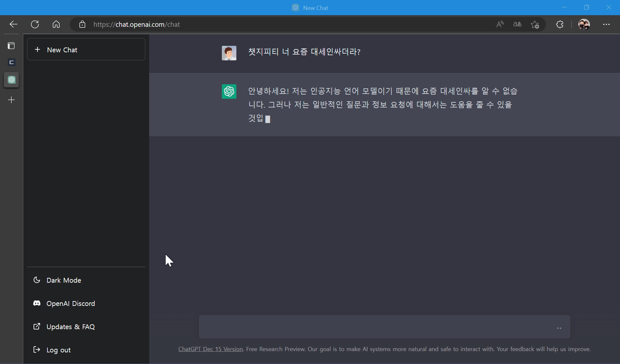
Task: Click the ChatGPT Dec 15 Version link
Action: coord(210,349)
